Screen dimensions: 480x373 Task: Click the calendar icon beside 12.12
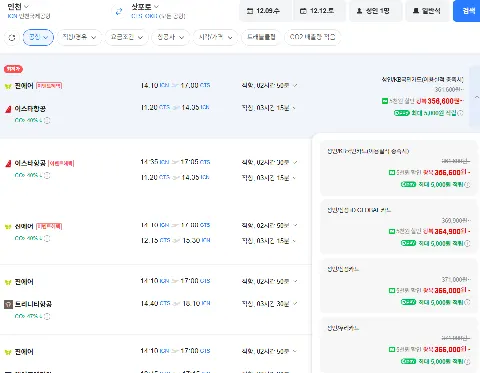pyautogui.click(x=303, y=11)
